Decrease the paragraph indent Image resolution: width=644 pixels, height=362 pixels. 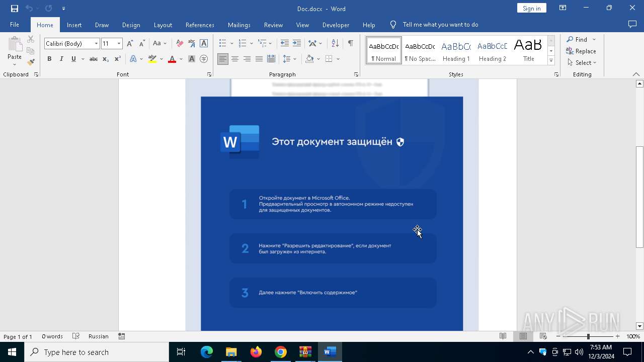(285, 44)
